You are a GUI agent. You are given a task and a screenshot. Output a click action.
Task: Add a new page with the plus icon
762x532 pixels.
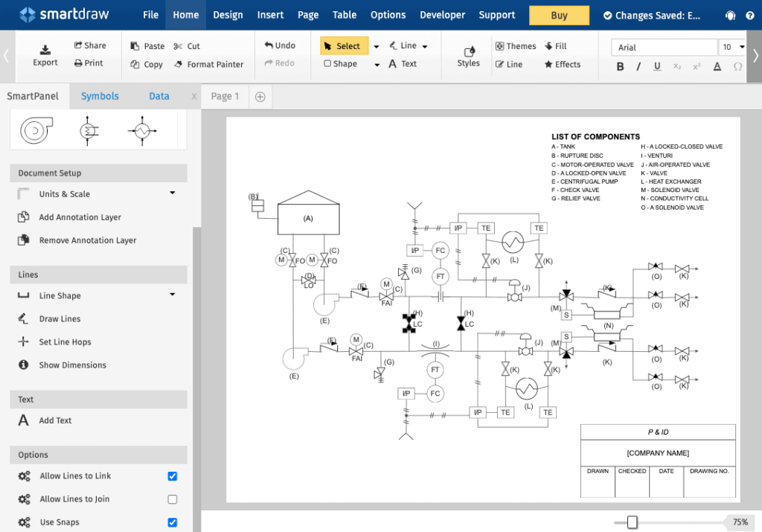click(x=260, y=97)
